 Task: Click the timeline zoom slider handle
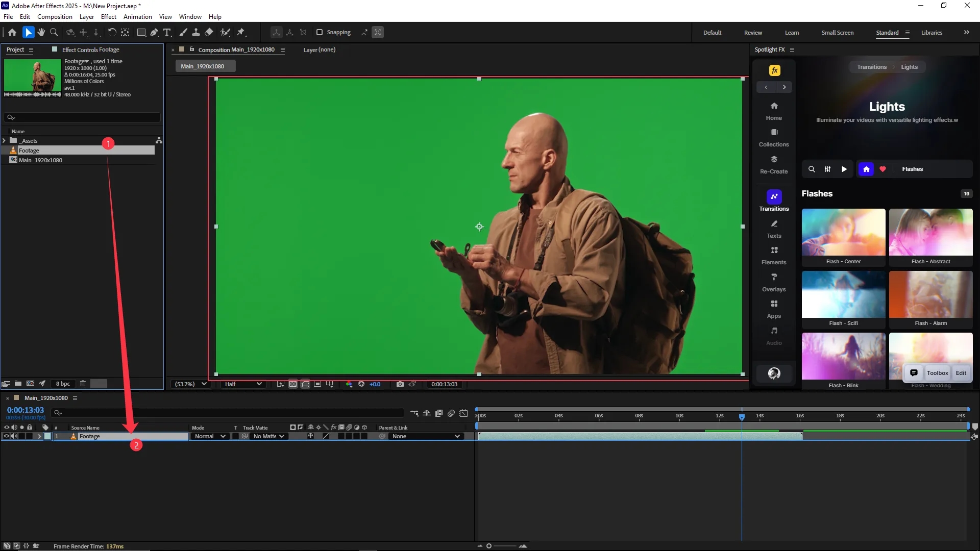click(488, 546)
